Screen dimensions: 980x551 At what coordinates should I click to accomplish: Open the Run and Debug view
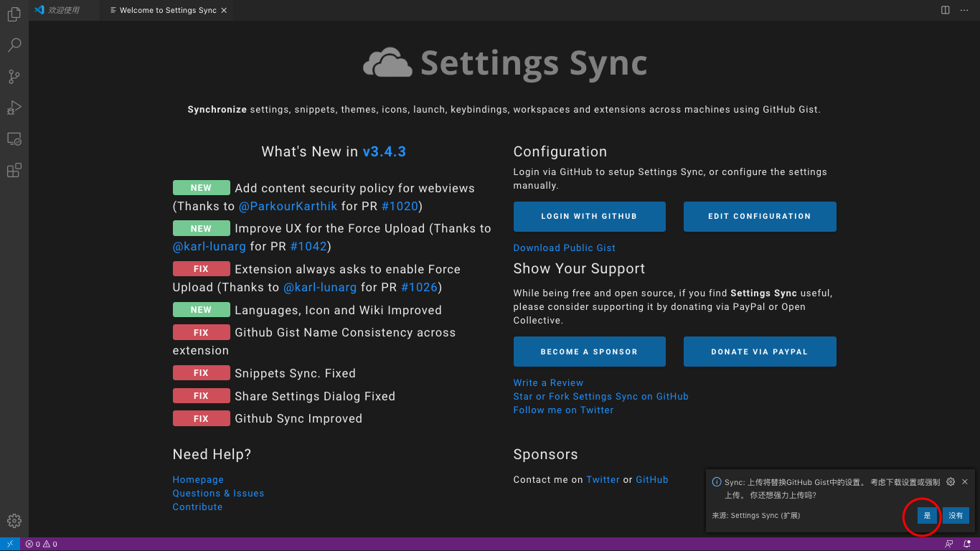click(x=14, y=108)
